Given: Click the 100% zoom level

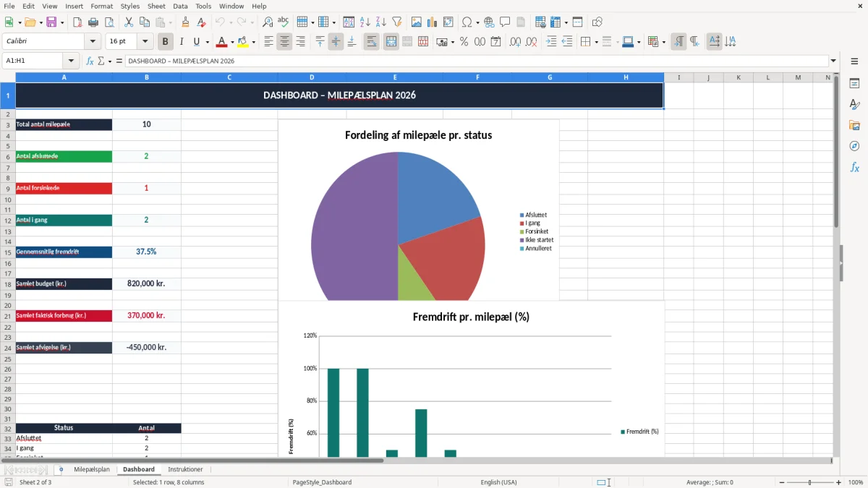Looking at the screenshot, I should 855,482.
